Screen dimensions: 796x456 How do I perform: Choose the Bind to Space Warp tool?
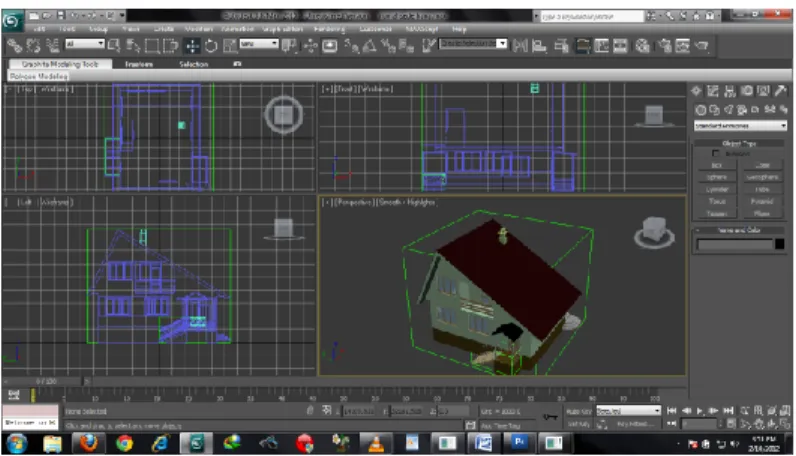point(52,46)
